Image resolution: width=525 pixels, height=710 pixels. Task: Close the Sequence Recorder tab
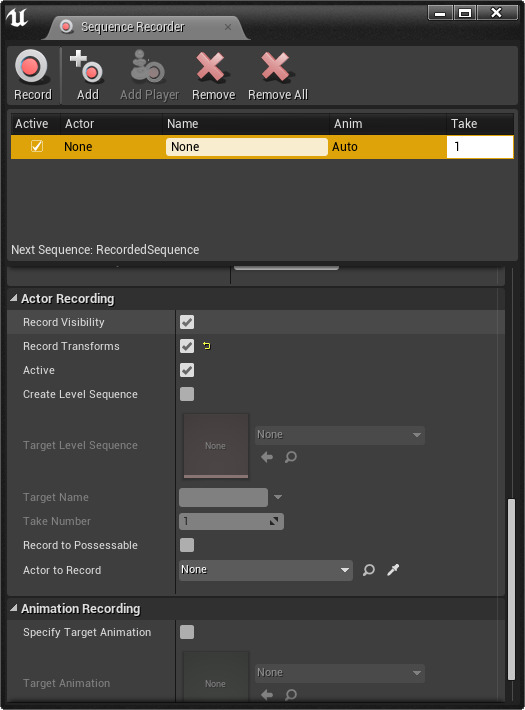click(228, 27)
